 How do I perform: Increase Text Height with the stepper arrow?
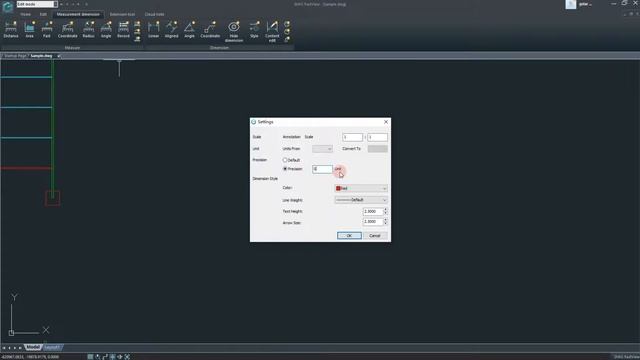click(x=385, y=209)
